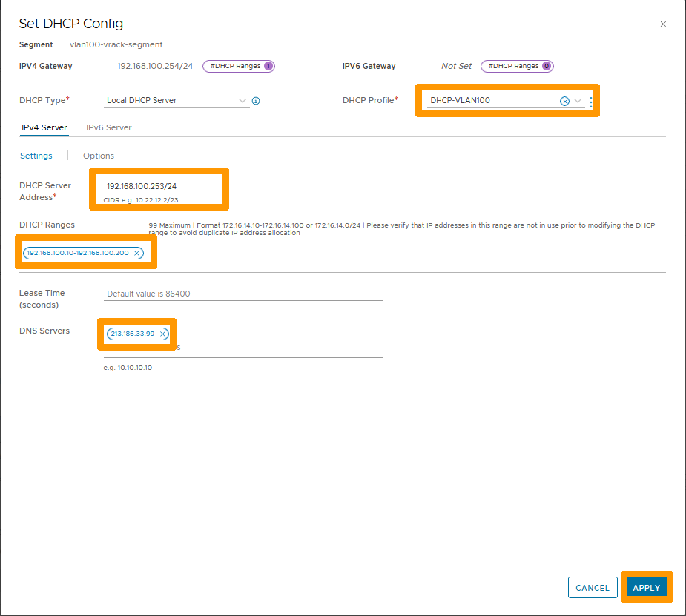686x616 pixels.
Task: Remove the 192.168.100.10-192.168.100.200 range chip
Action: (x=136, y=252)
